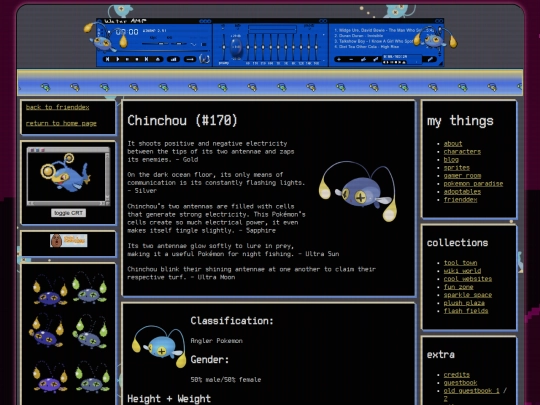
Task: Click the my things heading
Action: pyautogui.click(x=460, y=121)
